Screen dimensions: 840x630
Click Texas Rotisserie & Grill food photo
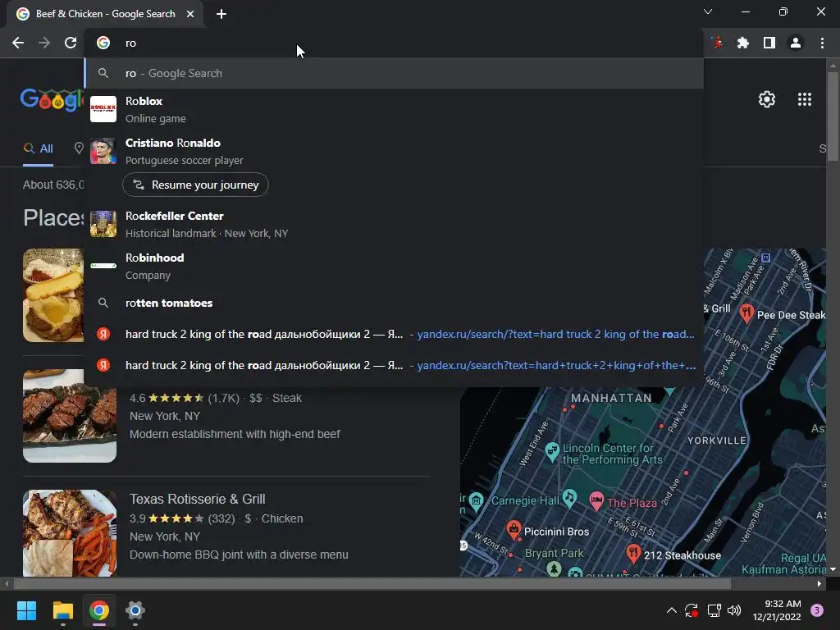point(70,533)
